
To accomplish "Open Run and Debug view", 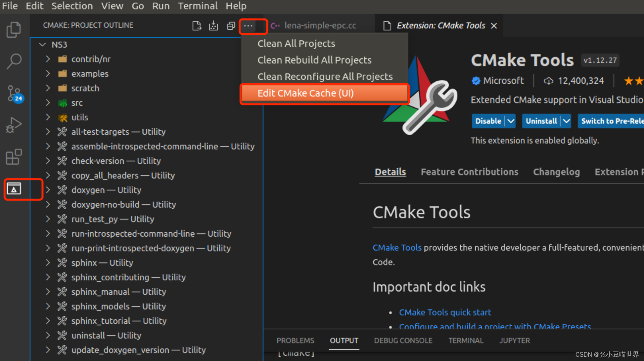I will (x=14, y=125).
